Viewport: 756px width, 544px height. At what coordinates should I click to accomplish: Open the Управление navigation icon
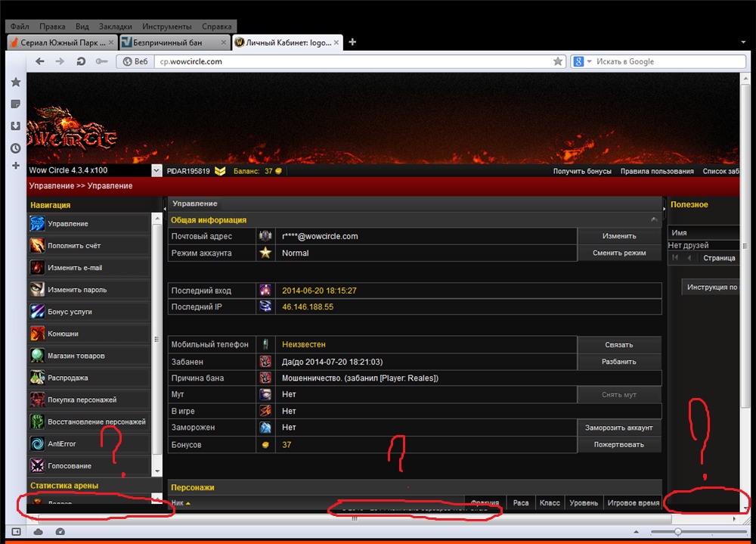(37, 223)
